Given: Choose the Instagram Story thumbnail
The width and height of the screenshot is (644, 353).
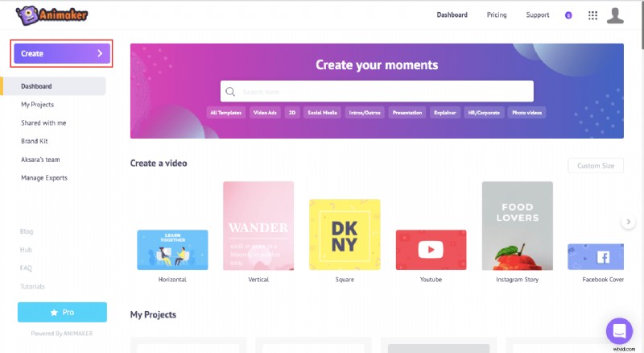Looking at the screenshot, I should click(x=517, y=226).
